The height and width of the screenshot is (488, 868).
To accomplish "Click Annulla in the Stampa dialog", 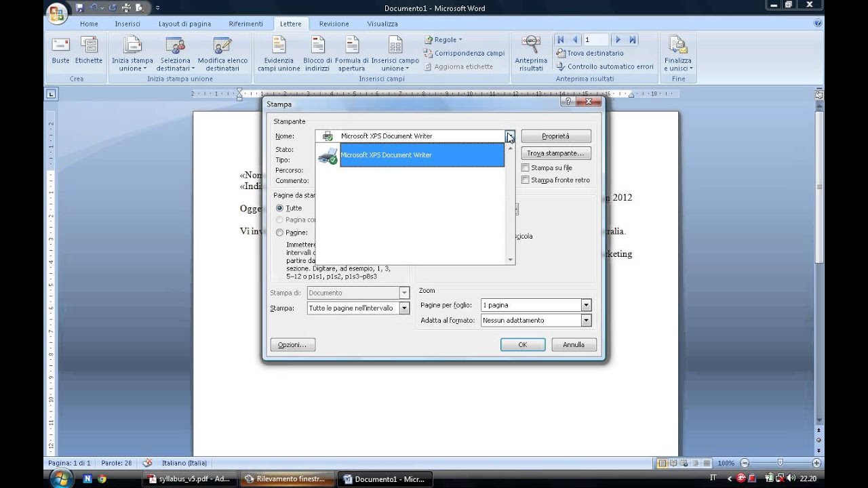I will tap(574, 345).
